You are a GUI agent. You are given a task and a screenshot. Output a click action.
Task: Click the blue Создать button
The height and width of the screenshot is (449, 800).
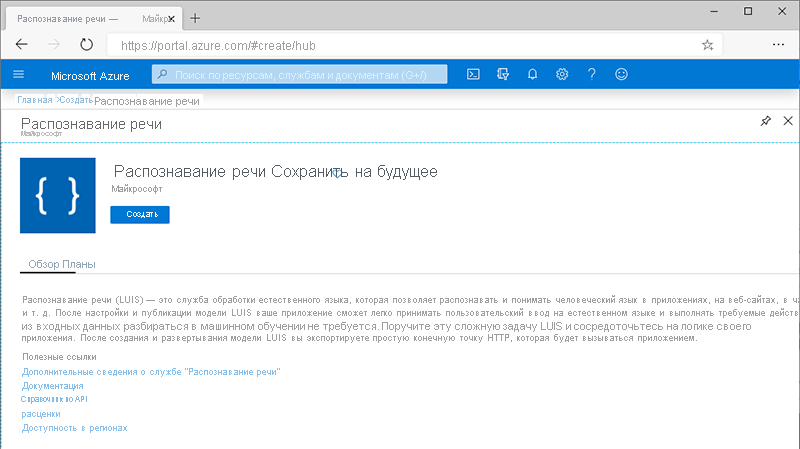140,214
